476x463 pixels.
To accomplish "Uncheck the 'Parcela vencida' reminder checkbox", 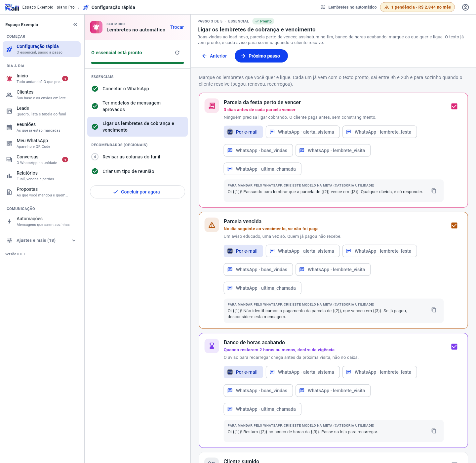I will coord(454,225).
